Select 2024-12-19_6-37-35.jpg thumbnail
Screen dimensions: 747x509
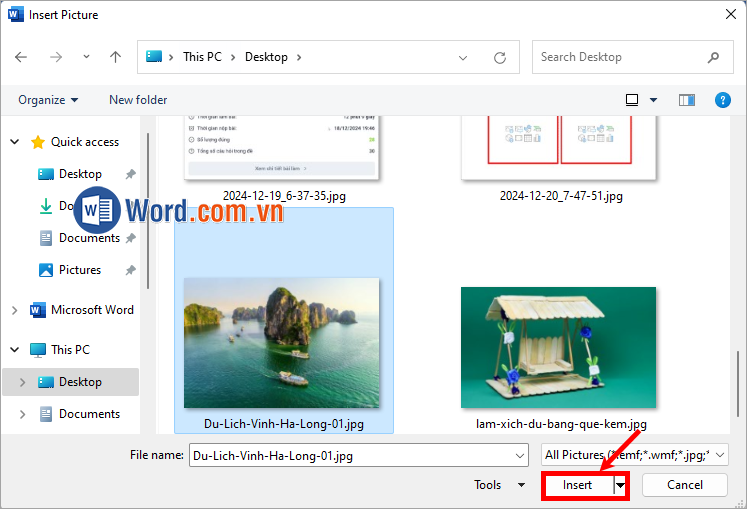pyautogui.click(x=282, y=147)
